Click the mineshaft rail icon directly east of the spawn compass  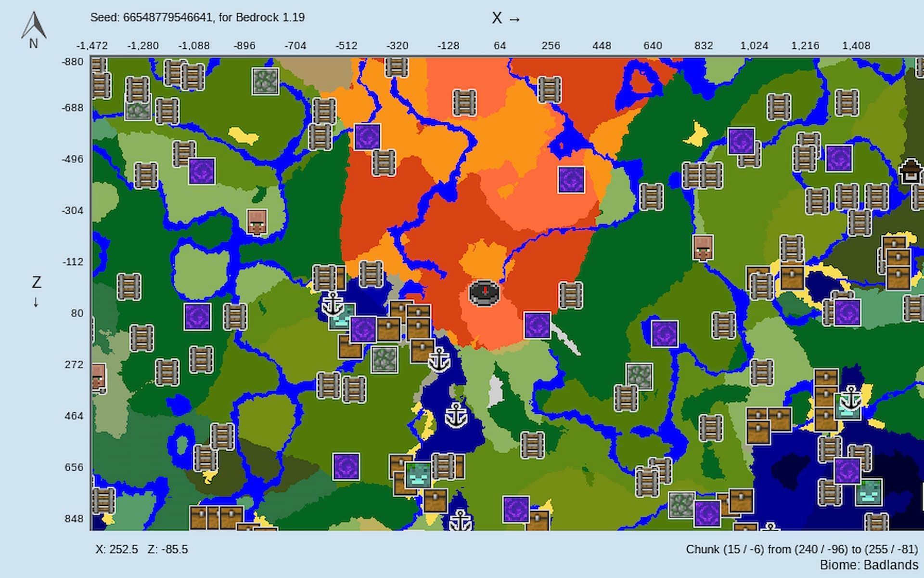click(571, 295)
